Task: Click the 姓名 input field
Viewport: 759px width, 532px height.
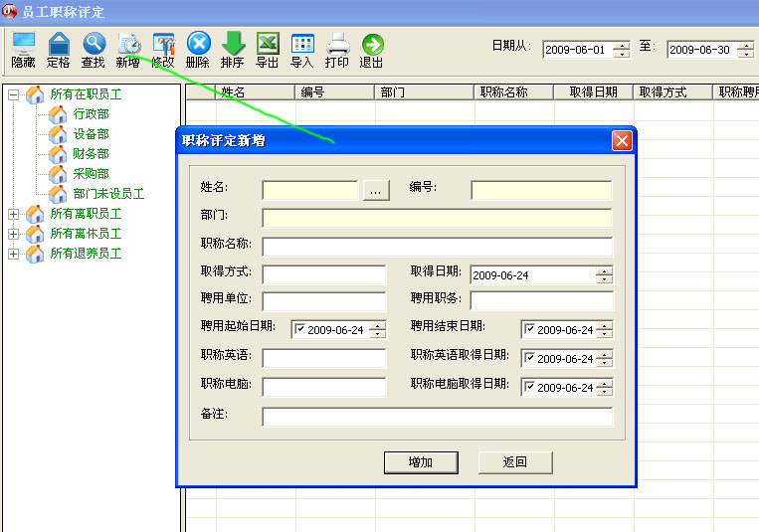Action: [x=309, y=190]
